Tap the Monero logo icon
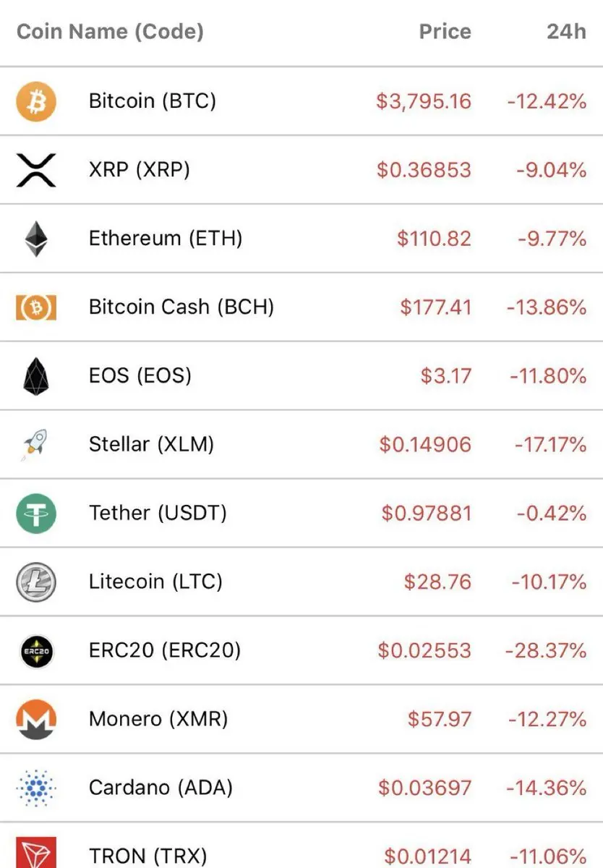Viewport: 603px width, 868px height. (x=35, y=719)
